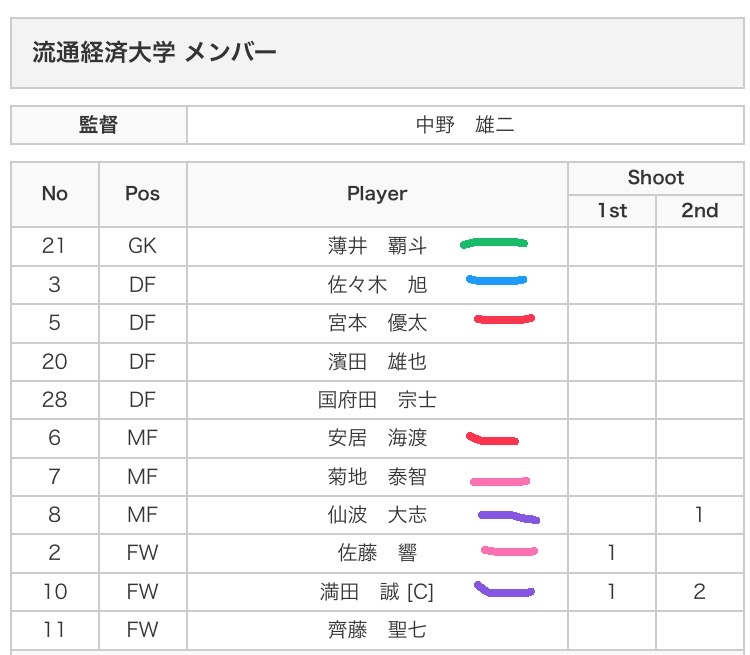Image resolution: width=750 pixels, height=655 pixels.
Task: Click the 2nd shoot column header
Action: coord(699,210)
